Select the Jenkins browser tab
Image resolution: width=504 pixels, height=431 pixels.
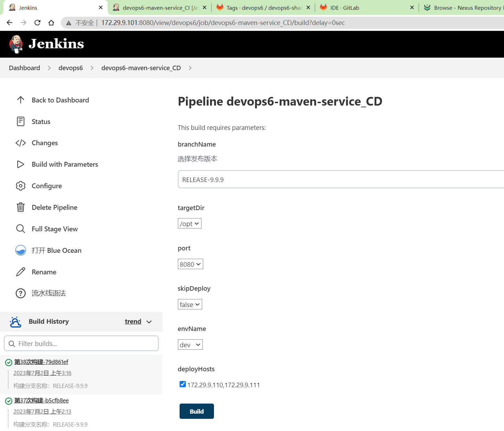pyautogui.click(x=56, y=8)
